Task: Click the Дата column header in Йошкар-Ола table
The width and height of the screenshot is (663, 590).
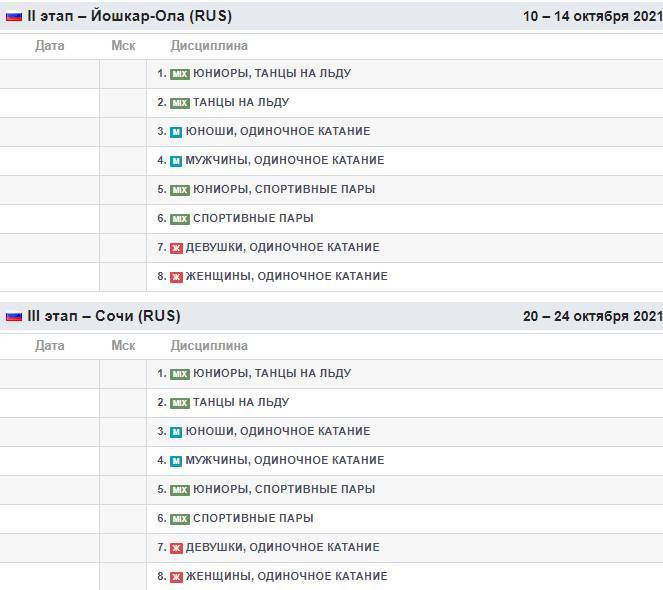Action: (x=50, y=46)
